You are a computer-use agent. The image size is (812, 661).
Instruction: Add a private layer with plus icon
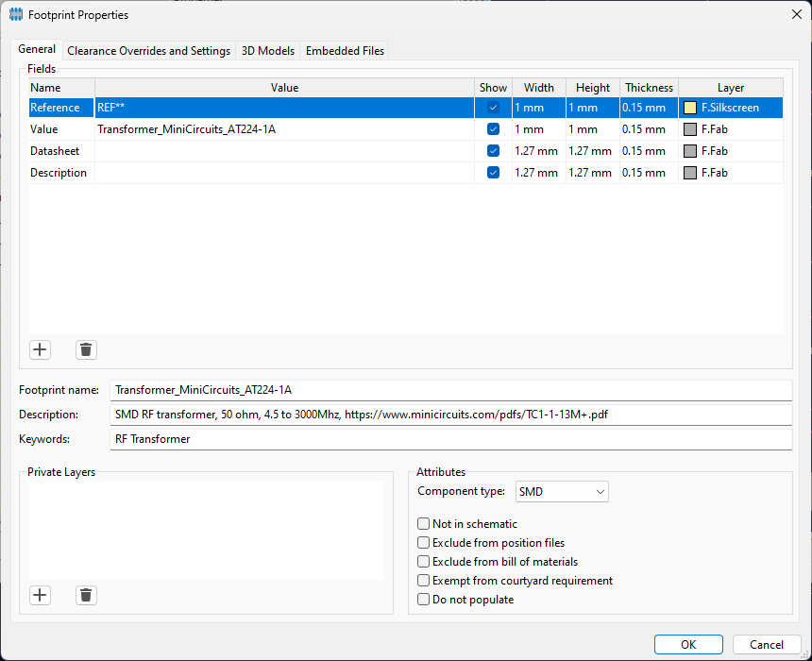(x=40, y=595)
